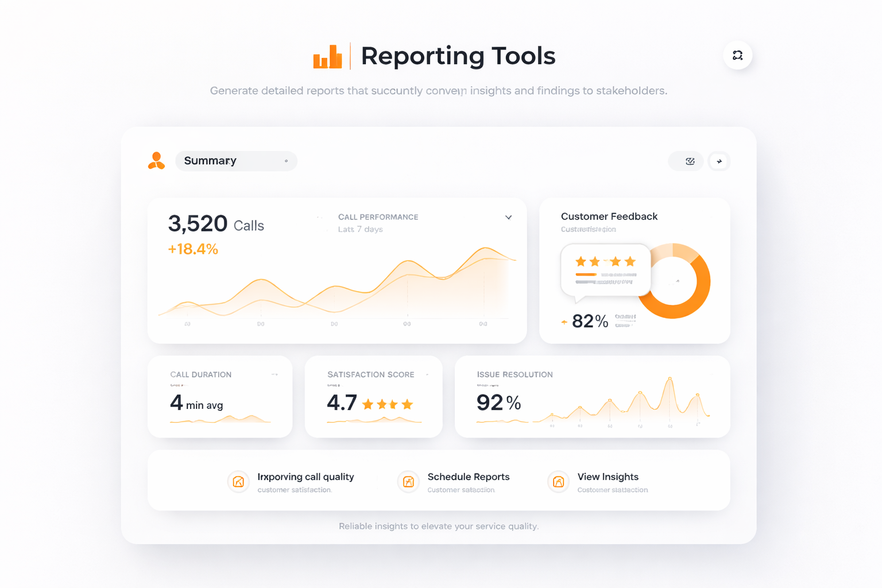Viewport: 882px width, 588px height.
Task: Expand the Call Performance dropdown
Action: coord(508,218)
